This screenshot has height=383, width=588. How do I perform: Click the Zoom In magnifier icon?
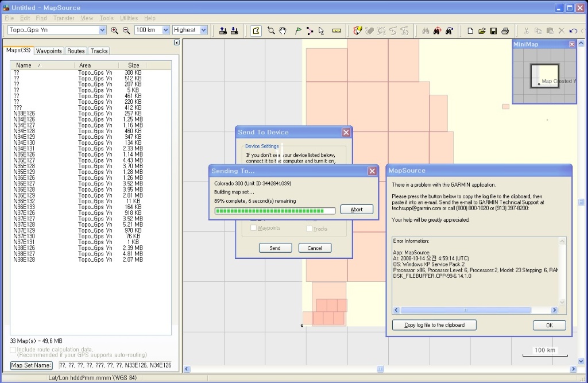click(114, 30)
